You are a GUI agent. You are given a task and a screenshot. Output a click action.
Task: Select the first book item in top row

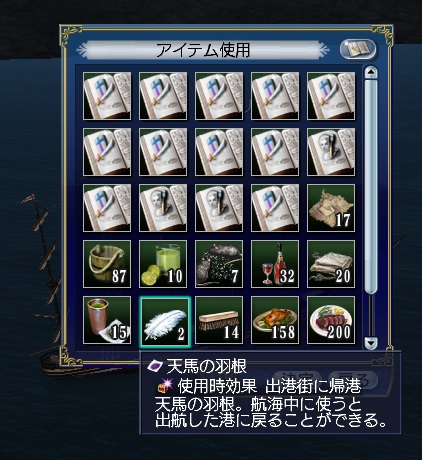pyautogui.click(x=107, y=96)
